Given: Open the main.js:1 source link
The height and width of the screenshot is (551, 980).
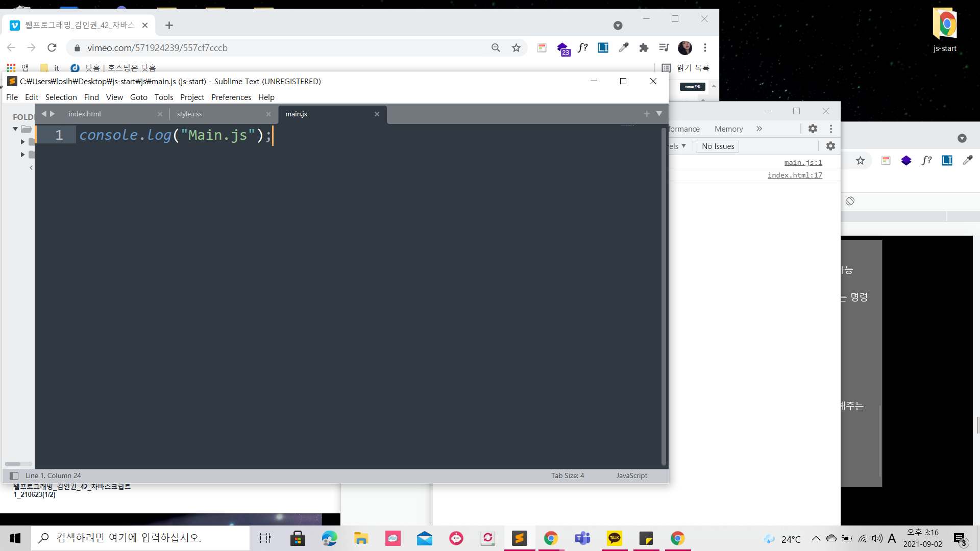Looking at the screenshot, I should tap(803, 162).
